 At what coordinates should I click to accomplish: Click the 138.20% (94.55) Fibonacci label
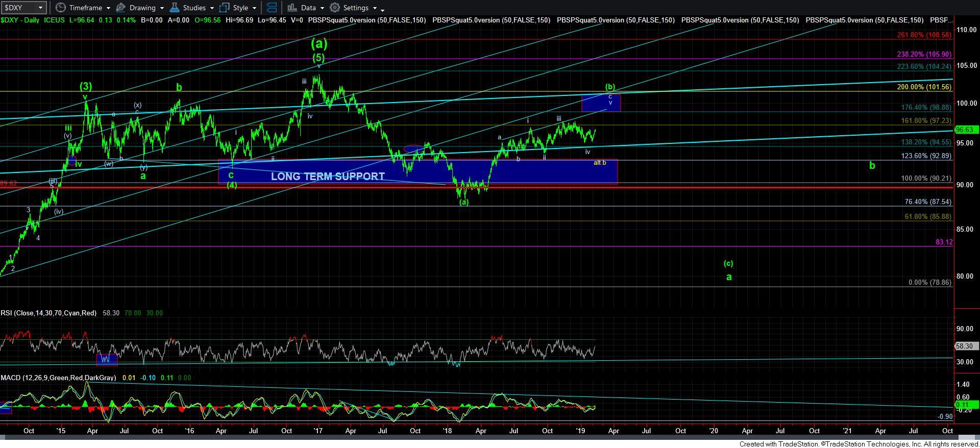click(x=926, y=142)
